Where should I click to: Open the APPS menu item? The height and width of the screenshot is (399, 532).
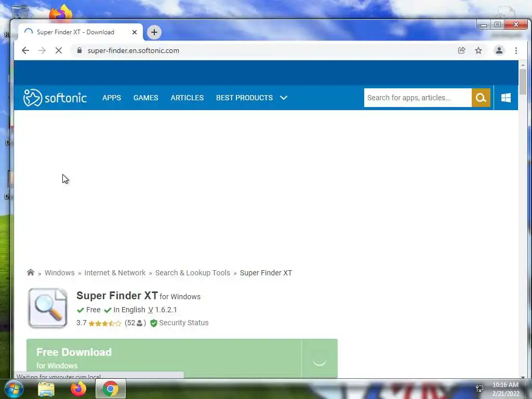coord(112,98)
